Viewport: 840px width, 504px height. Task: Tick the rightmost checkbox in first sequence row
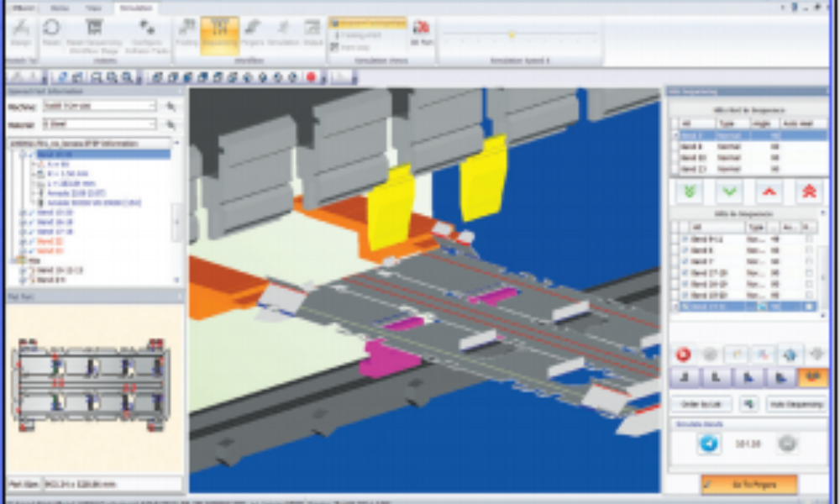point(808,239)
